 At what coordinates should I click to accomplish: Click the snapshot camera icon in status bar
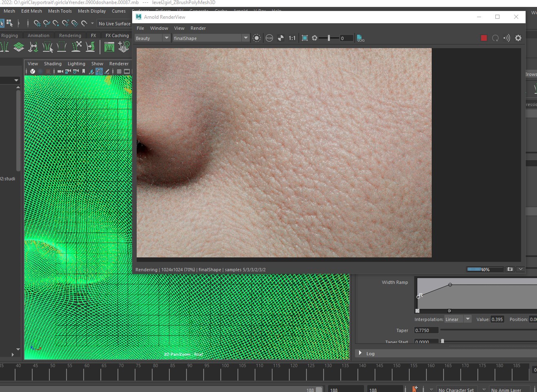click(x=510, y=269)
